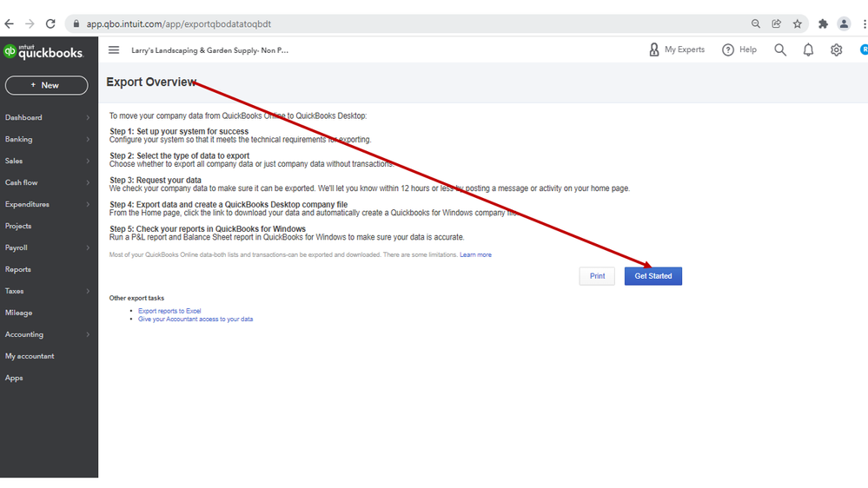This screenshot has height=488, width=868.
Task: Click Step 3: Request your data text
Action: pos(156,181)
